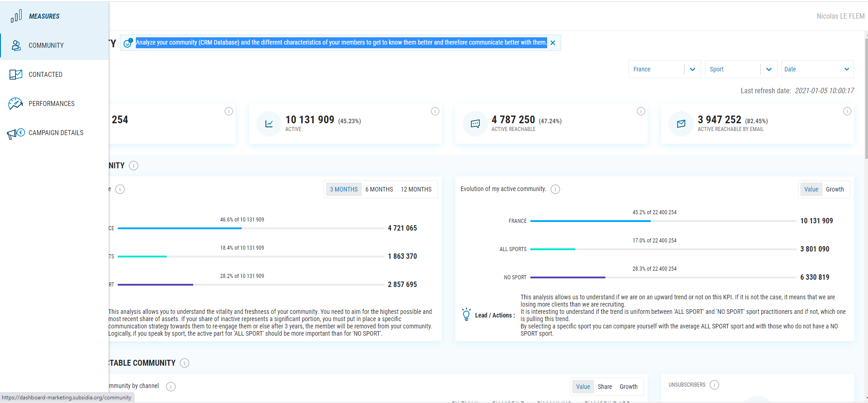
Task: Expand the France dropdown chevron arrow
Action: tap(693, 70)
